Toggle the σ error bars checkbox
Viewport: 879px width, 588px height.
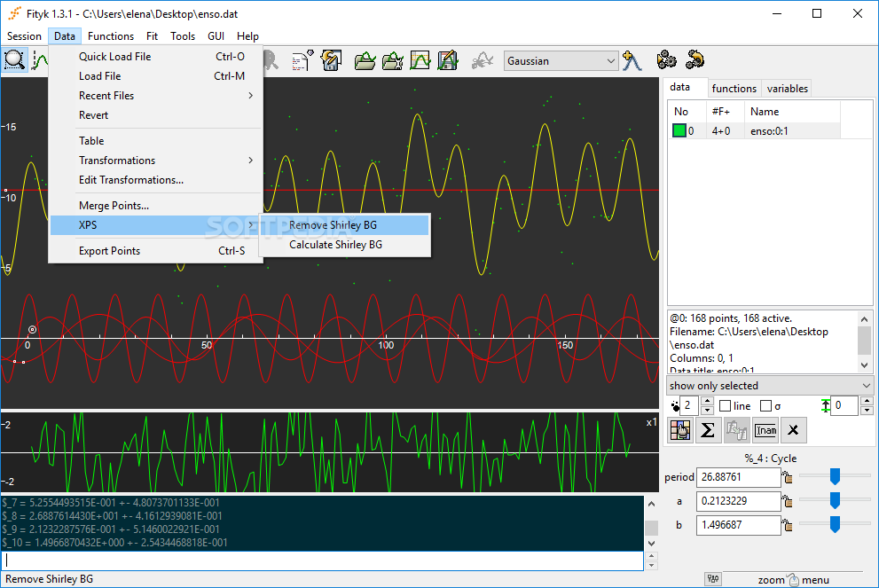click(x=765, y=406)
